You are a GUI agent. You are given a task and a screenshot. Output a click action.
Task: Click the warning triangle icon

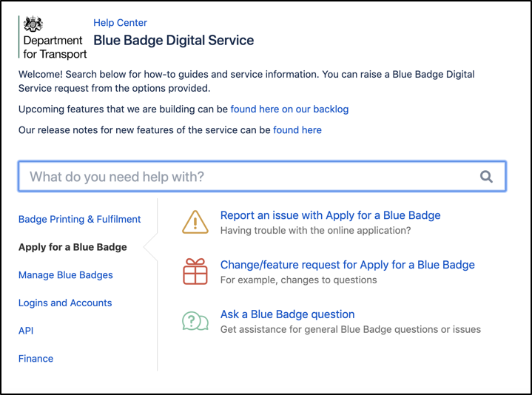click(195, 222)
